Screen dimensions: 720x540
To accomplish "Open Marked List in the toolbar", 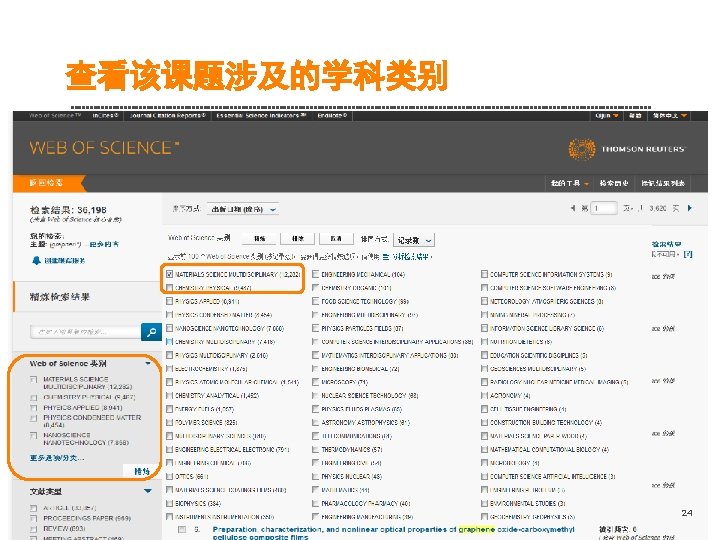I will 663,183.
